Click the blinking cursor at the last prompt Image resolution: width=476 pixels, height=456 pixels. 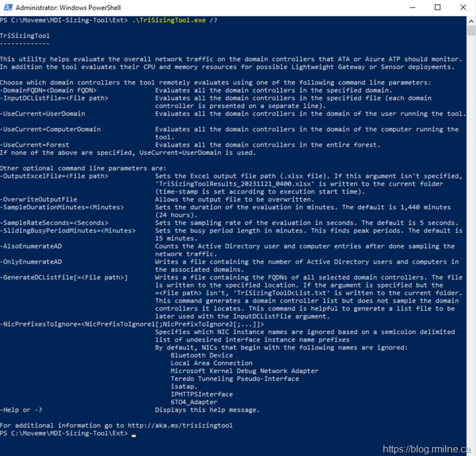[134, 434]
